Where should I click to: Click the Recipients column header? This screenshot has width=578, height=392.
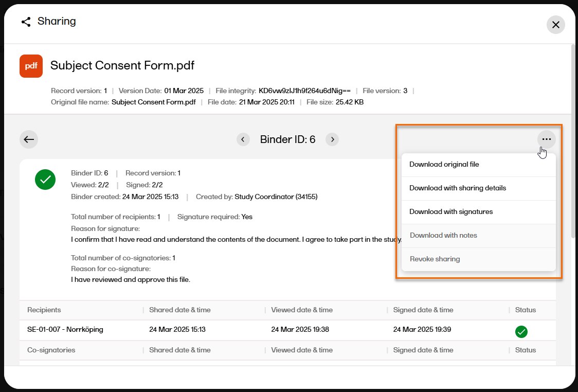44,310
